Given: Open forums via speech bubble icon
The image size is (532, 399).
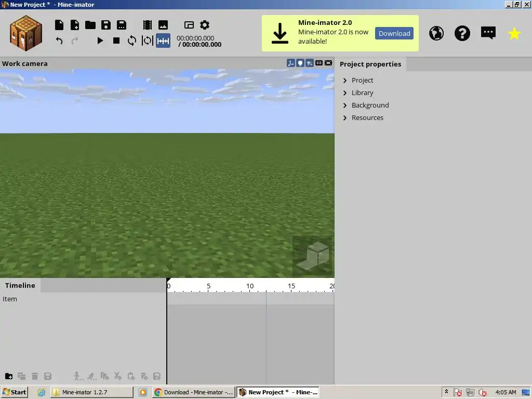Looking at the screenshot, I should (x=488, y=33).
